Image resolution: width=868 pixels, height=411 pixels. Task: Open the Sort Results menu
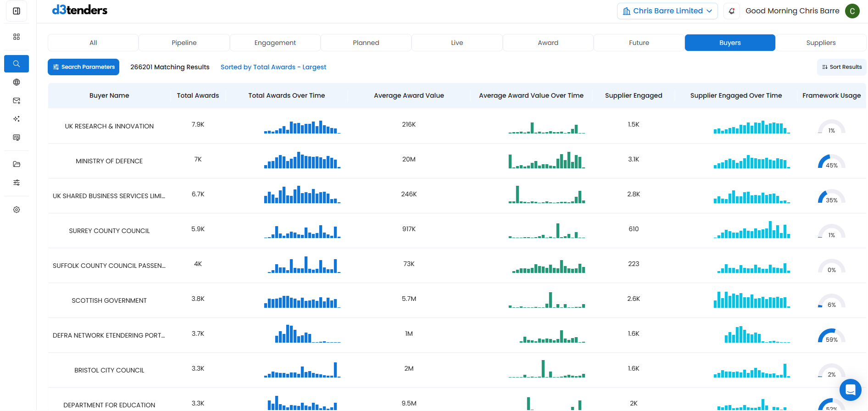click(842, 67)
